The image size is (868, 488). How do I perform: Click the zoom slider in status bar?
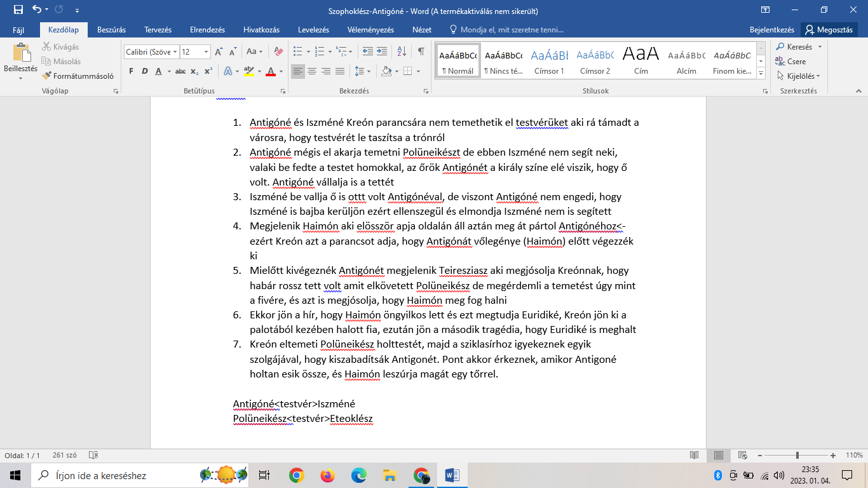[797, 456]
